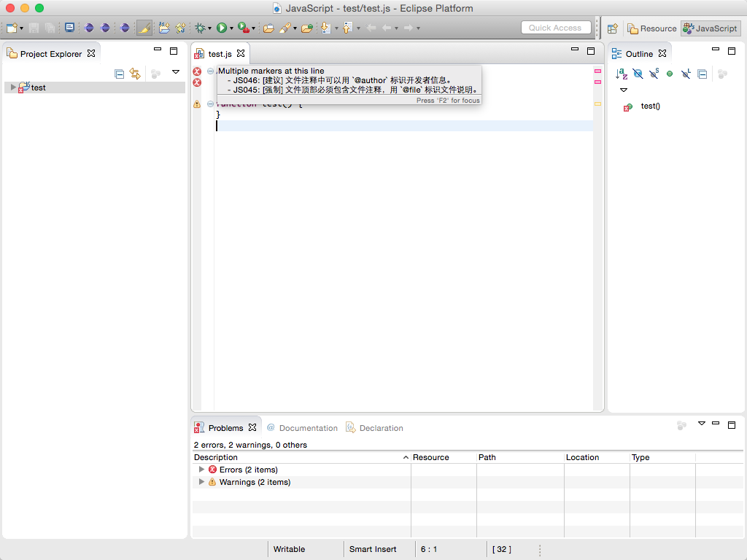Viewport: 747px width, 560px height.
Task: Click the Save toolbar icon
Action: point(34,28)
